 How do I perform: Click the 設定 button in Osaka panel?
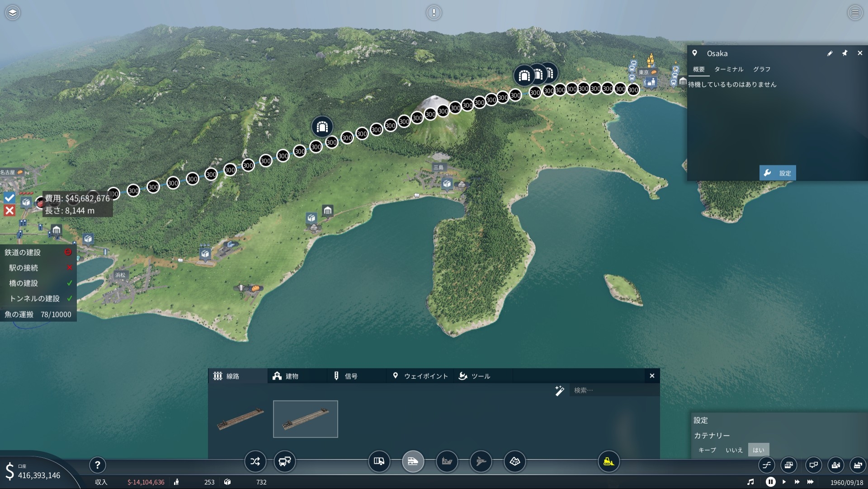point(778,173)
